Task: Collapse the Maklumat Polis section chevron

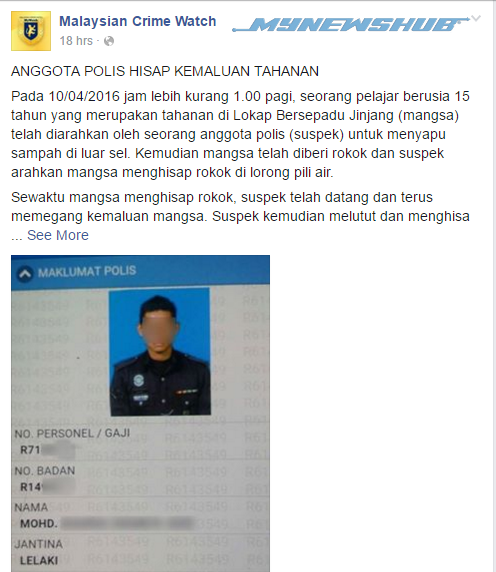Action: coord(25,273)
